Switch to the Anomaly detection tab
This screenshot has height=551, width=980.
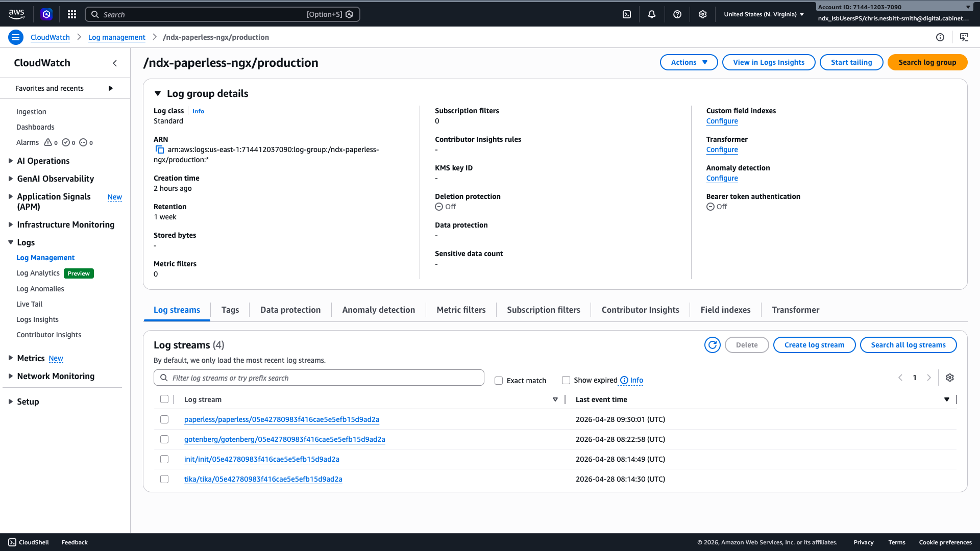(379, 310)
